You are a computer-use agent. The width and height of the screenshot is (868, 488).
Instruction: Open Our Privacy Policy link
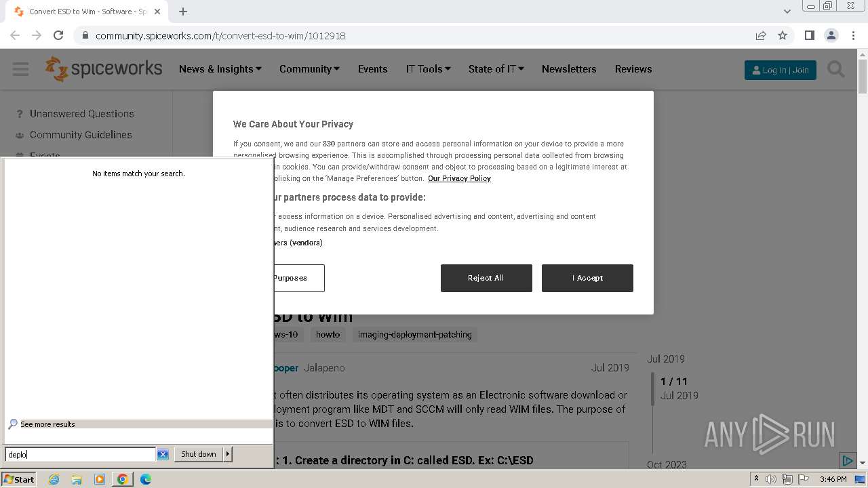459,178
